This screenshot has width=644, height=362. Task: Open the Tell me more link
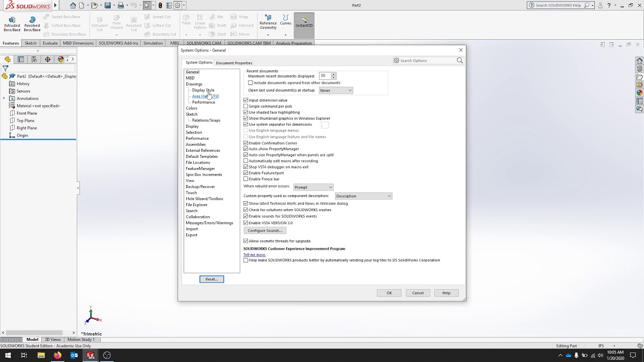tap(255, 255)
